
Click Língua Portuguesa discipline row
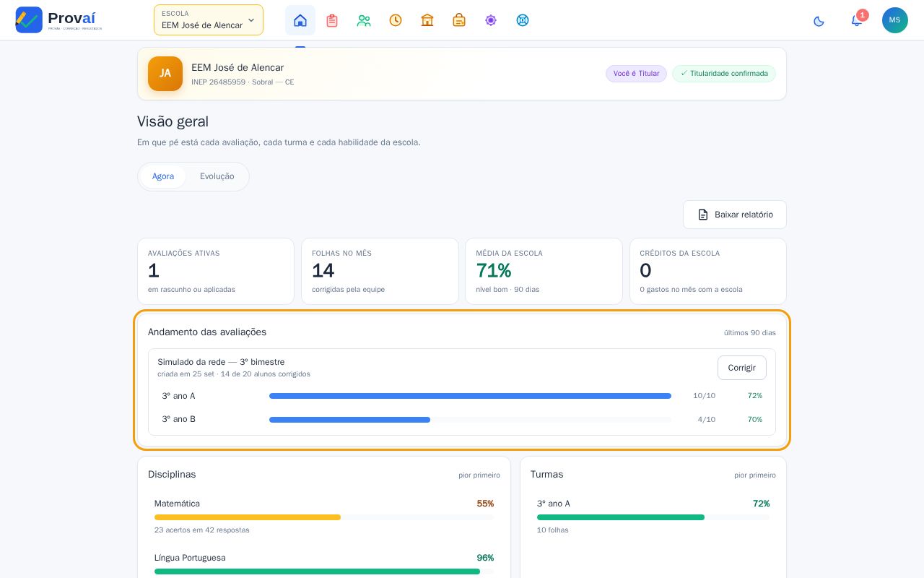[x=324, y=564]
